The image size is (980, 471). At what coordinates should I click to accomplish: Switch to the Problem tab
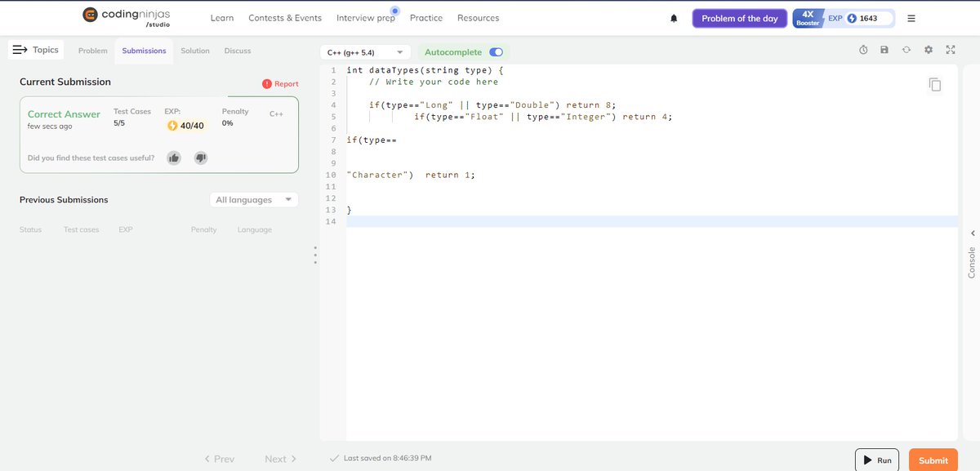pyautogui.click(x=93, y=51)
